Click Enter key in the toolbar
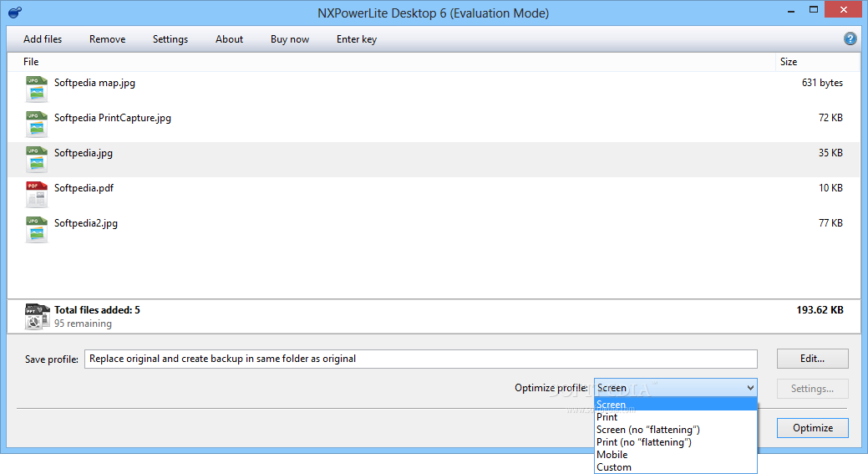868x474 pixels. click(357, 39)
